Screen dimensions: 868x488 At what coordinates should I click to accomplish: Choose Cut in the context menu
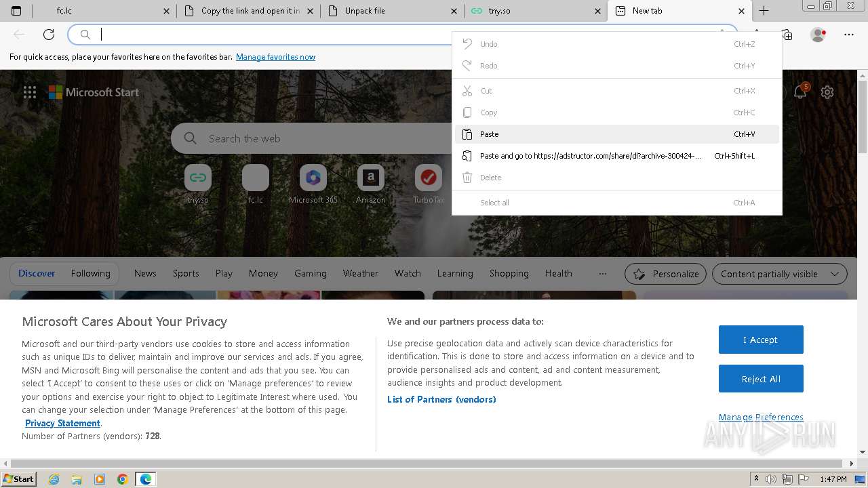(617, 91)
